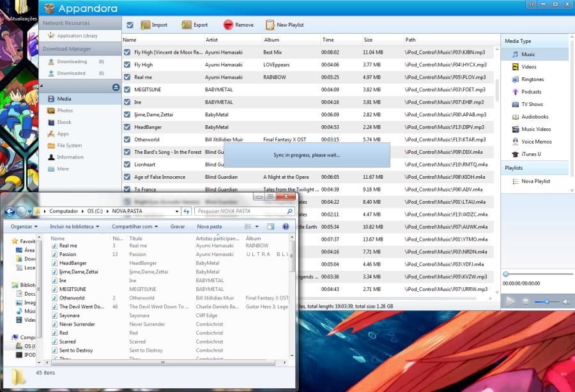Select TV Shows media type
This screenshot has height=392, width=575.
[x=532, y=104]
